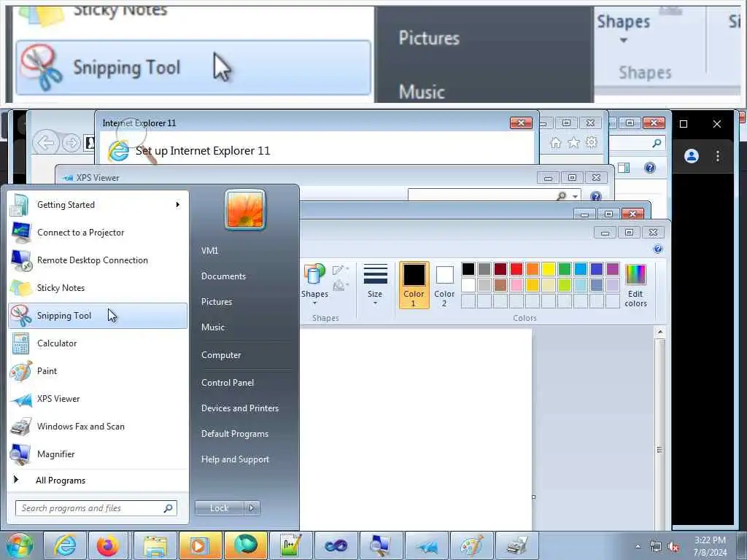This screenshot has width=747, height=560.
Task: Open Windows Explorer folder icon in taskbar
Action: point(155,545)
